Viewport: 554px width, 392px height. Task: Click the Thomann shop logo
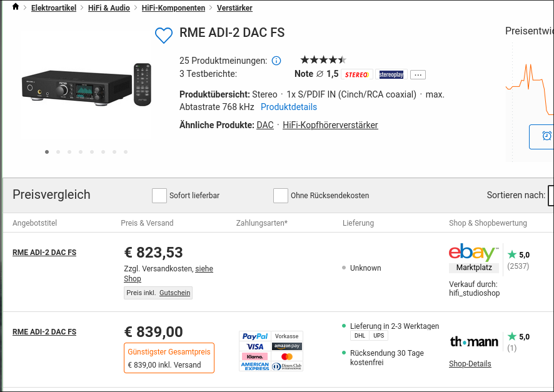[x=474, y=341]
